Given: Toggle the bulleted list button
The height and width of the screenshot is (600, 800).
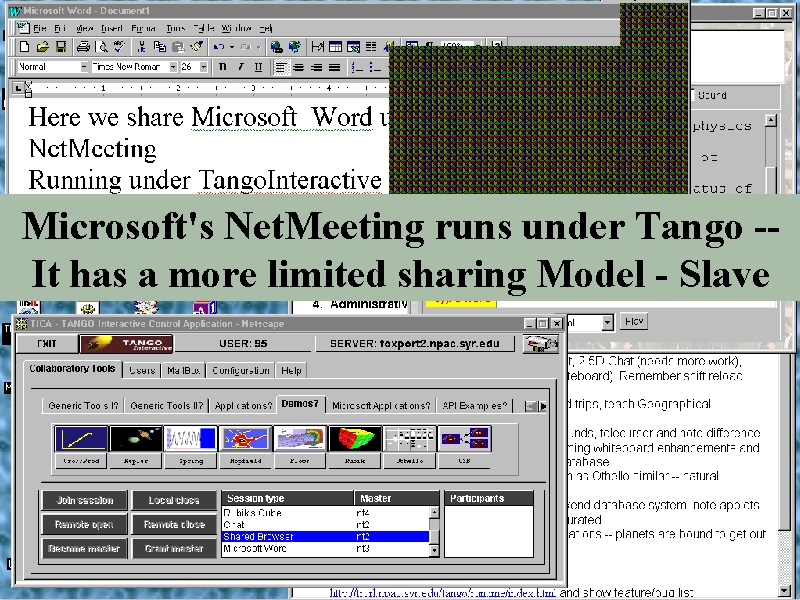Looking at the screenshot, I should pos(375,67).
